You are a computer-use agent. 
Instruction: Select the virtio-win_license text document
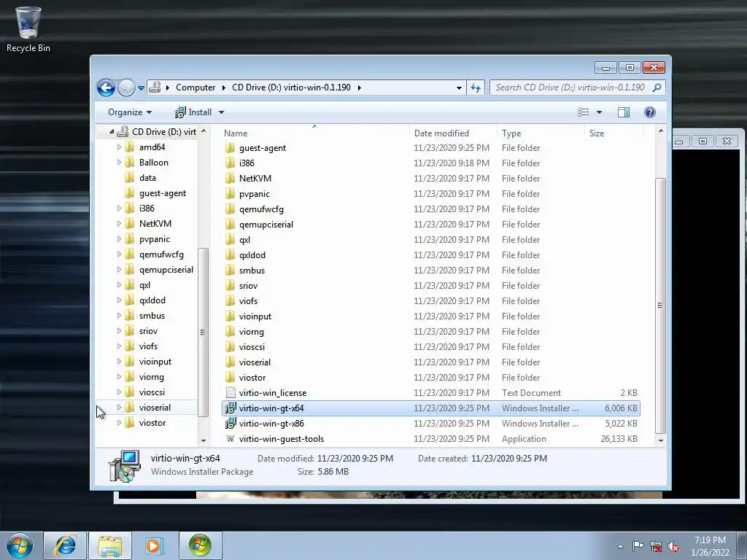273,393
